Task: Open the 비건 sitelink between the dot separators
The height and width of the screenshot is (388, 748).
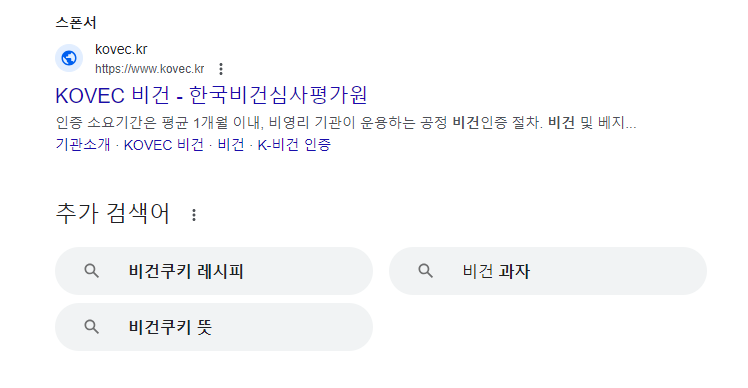Action: click(x=231, y=145)
